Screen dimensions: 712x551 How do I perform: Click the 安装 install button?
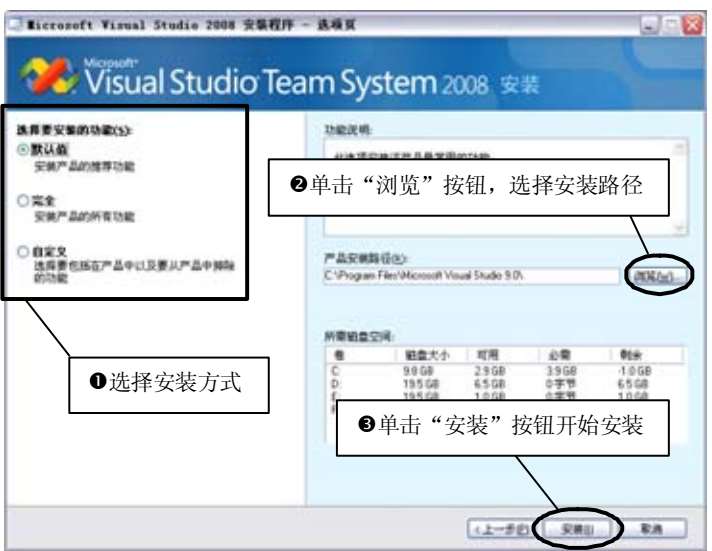(578, 529)
